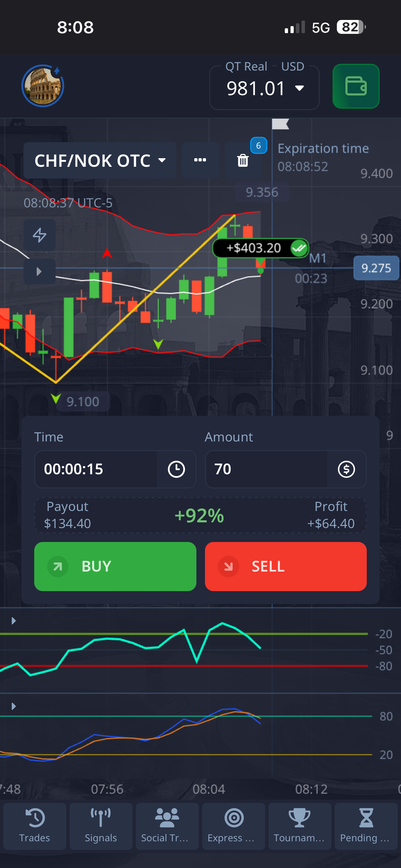The image size is (401, 868).
Task: Expand the CHF/NOK OTC asset dropdown
Action: click(100, 161)
